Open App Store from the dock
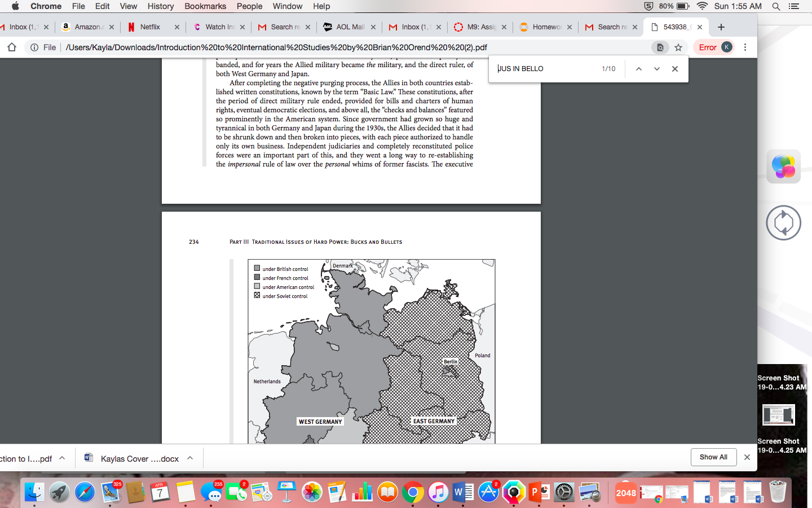This screenshot has width=812, height=508. (x=488, y=493)
